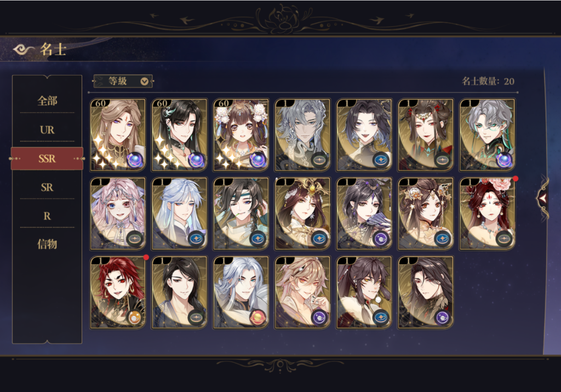Viewport: 561px width, 392px height.
Task: Open the 信物 tab
Action: [47, 244]
